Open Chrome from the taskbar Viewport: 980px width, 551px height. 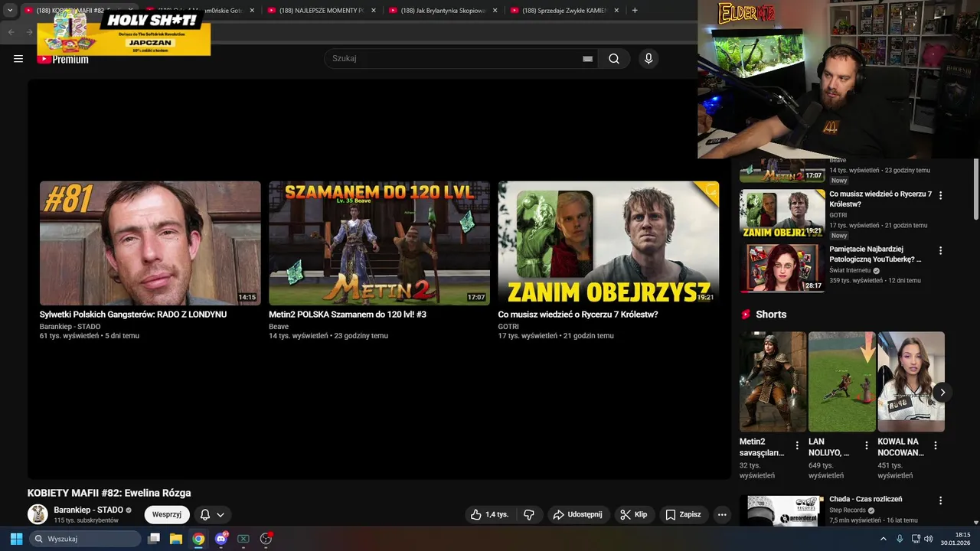[x=198, y=539]
